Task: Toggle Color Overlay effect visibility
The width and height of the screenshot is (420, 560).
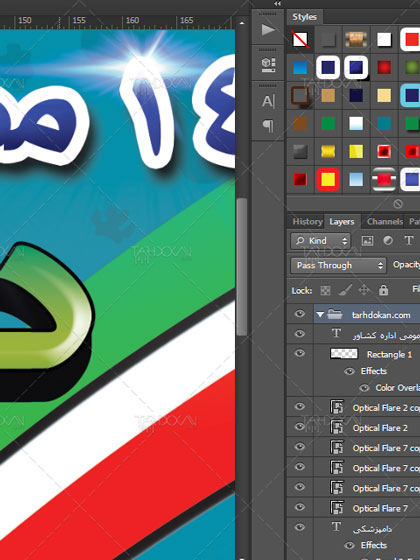Action: [364, 388]
